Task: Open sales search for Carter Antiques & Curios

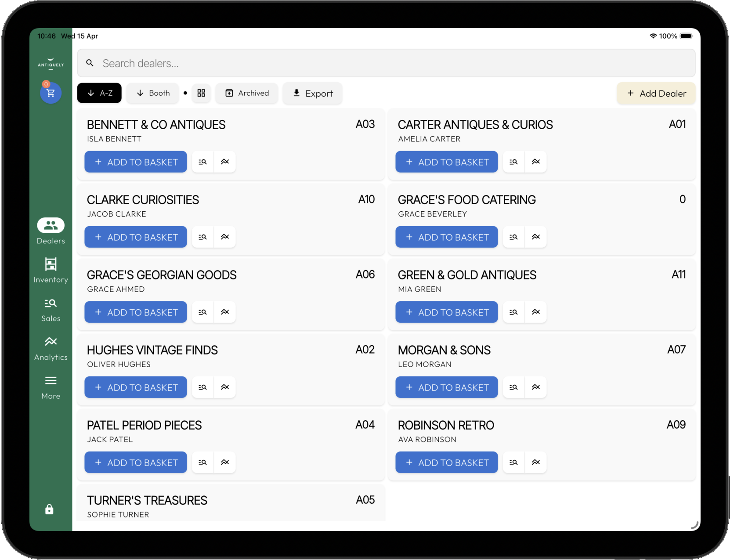Action: coord(514,162)
